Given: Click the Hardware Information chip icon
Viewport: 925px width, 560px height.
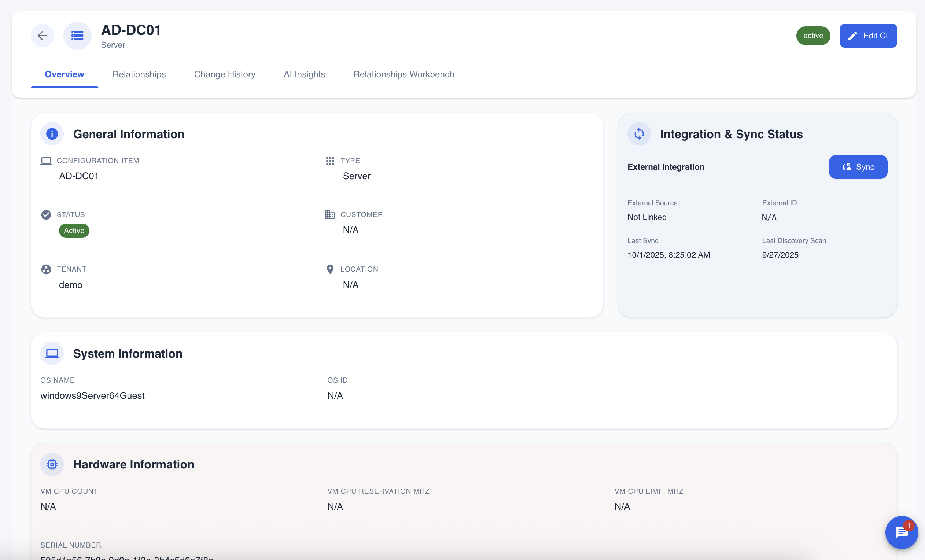Looking at the screenshot, I should click(52, 464).
